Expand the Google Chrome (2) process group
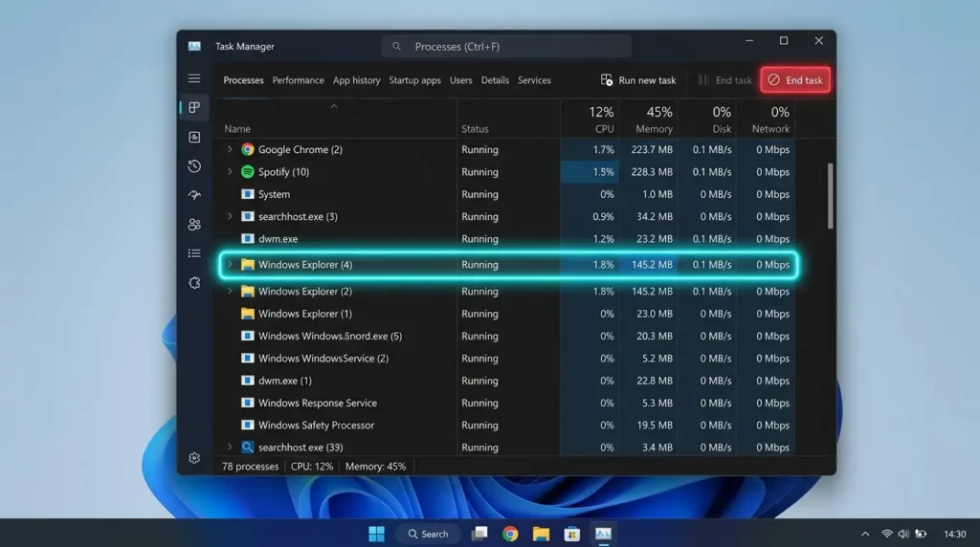 coord(230,149)
